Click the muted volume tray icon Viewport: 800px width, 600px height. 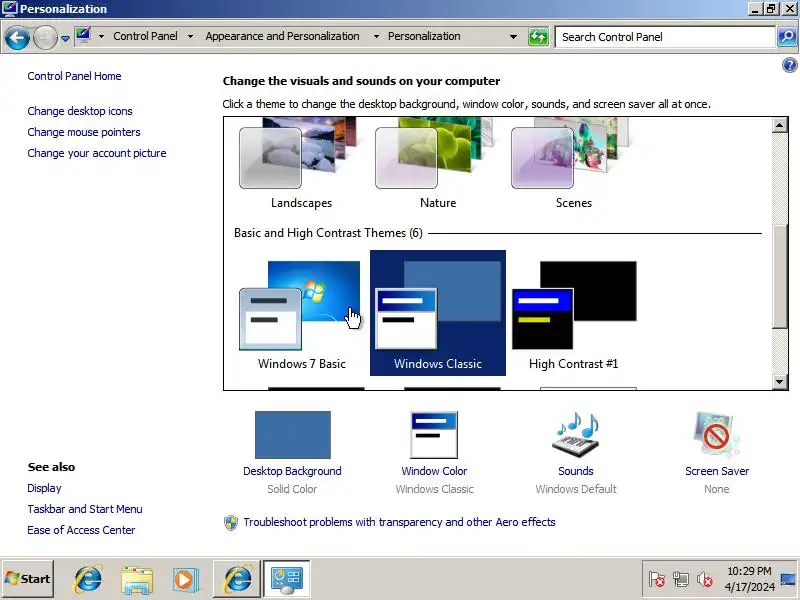point(705,579)
